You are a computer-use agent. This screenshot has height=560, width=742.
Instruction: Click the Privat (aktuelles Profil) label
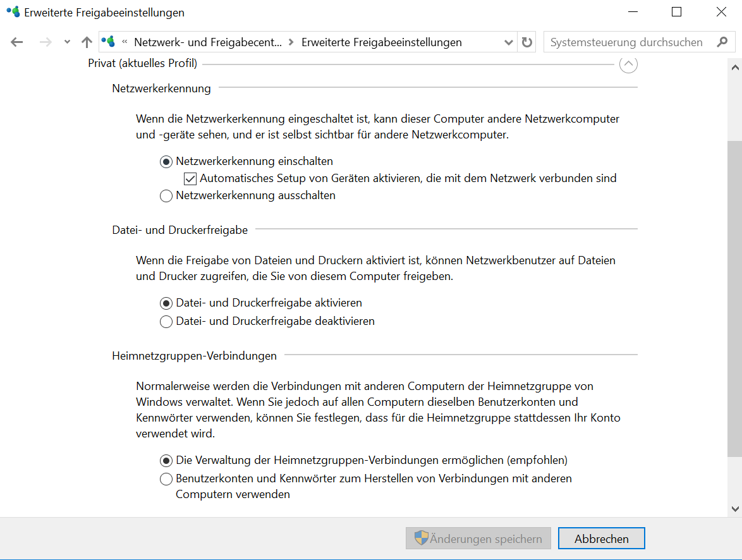(142, 63)
